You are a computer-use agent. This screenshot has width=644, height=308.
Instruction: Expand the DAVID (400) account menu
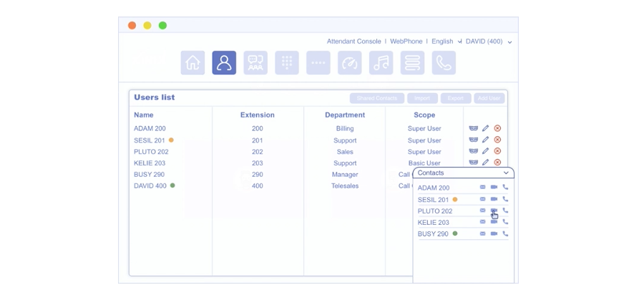coord(489,42)
